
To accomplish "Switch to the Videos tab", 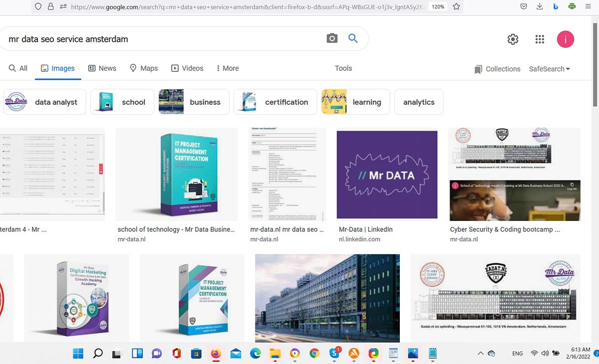I will click(187, 68).
